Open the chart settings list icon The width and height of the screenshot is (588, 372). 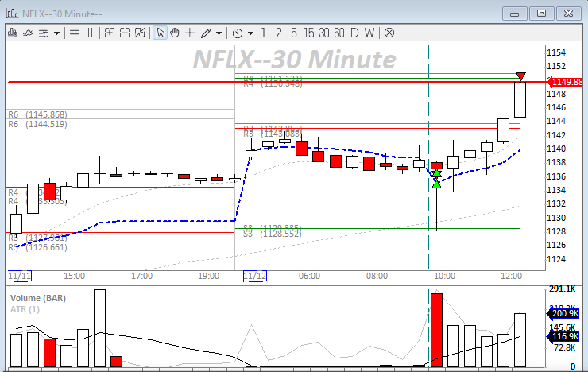(44, 33)
